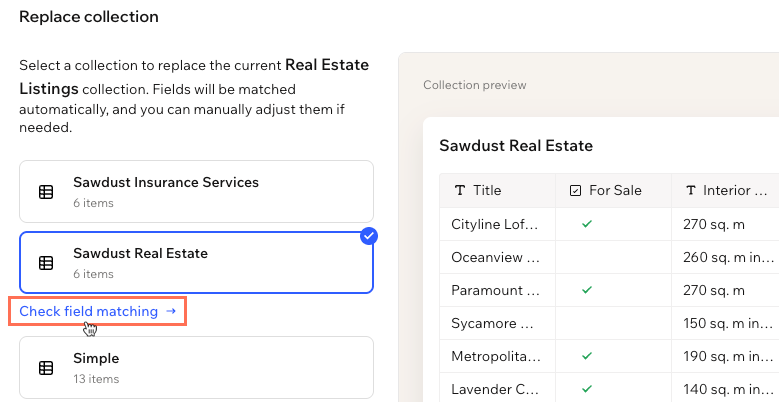Click the For Sale checkmark in the Lavender row
Viewport: 779px width, 402px height.
pos(587,389)
